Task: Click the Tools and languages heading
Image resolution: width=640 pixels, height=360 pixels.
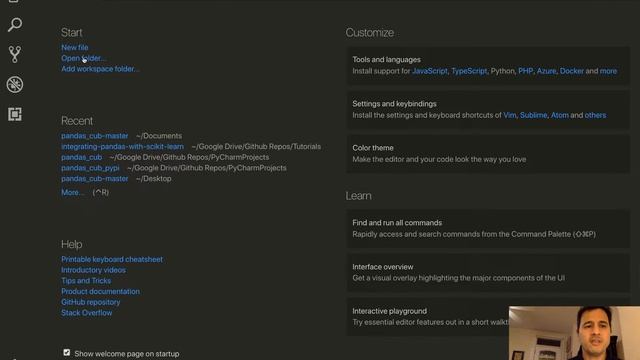Action: click(x=387, y=60)
